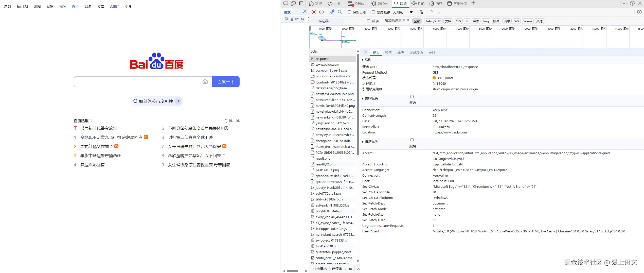Open the 计时 Timing tab
The height and width of the screenshot is (273, 644).
coord(432,53)
